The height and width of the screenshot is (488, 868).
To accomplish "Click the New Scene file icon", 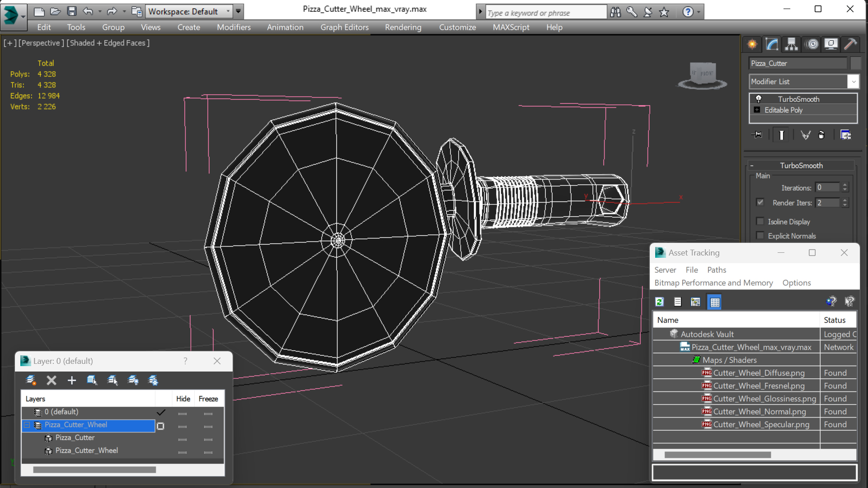I will (x=39, y=11).
